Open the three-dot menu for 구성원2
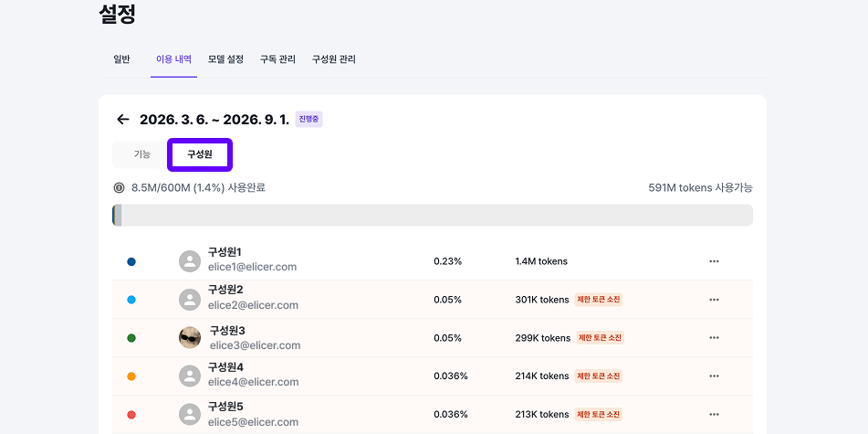Image resolution: width=868 pixels, height=434 pixels. coord(714,300)
